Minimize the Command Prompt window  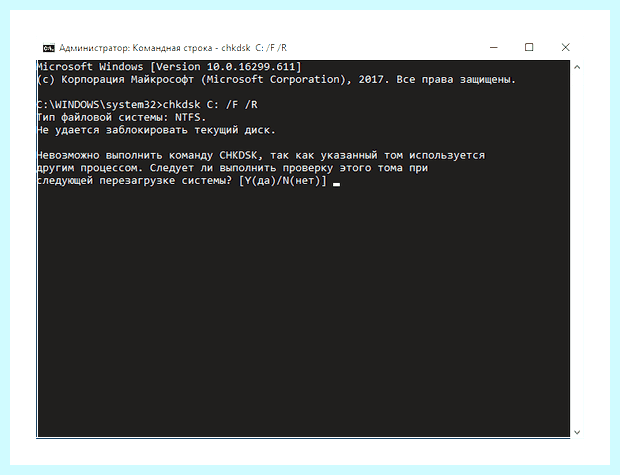pyautogui.click(x=493, y=47)
